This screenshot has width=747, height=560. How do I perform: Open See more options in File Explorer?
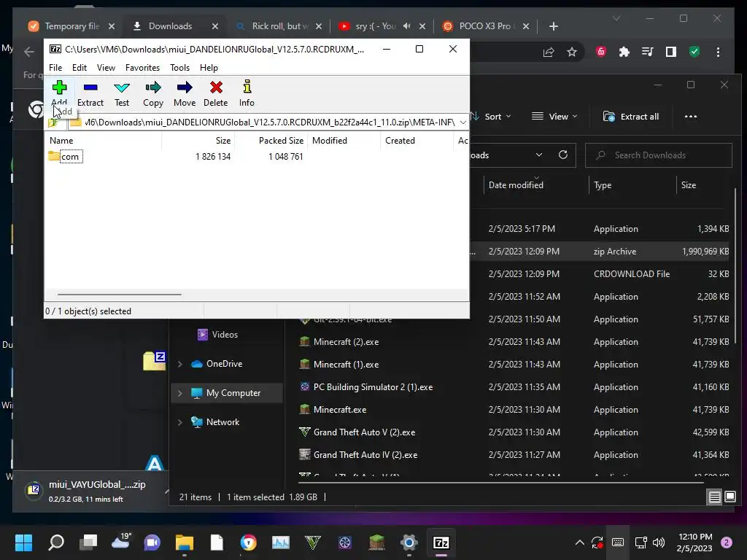click(x=690, y=117)
